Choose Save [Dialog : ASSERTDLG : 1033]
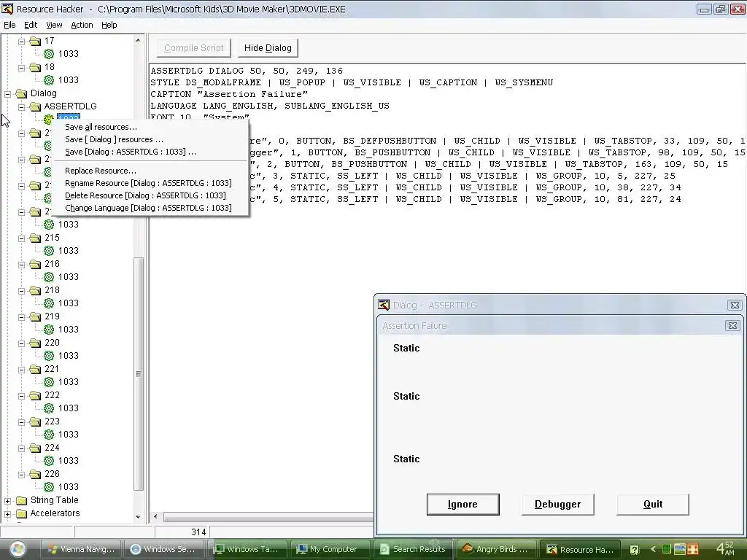 pyautogui.click(x=131, y=152)
